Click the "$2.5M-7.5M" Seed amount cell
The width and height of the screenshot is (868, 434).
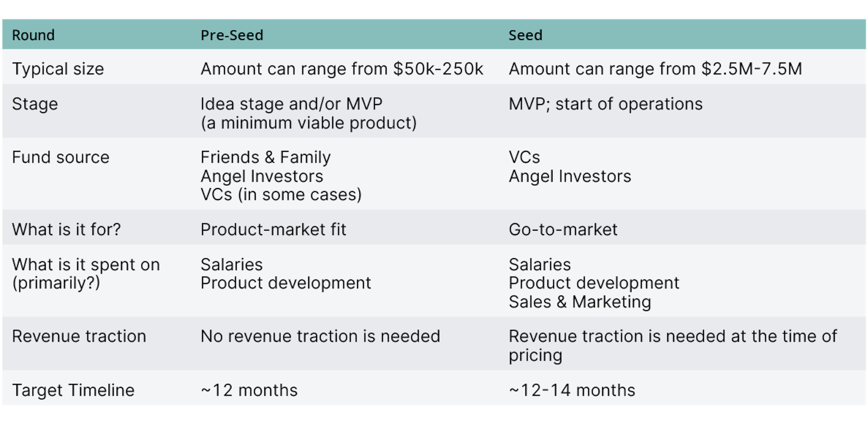point(655,69)
